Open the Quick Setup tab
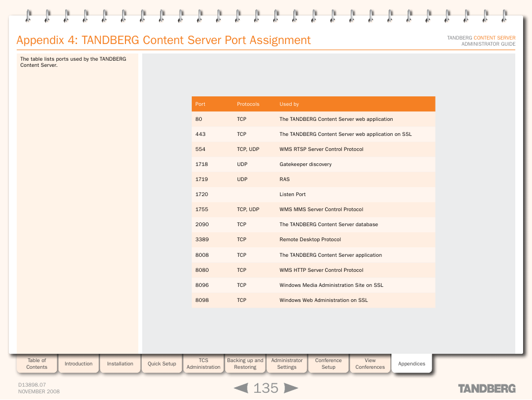Screen dimensions: 532x400 click(162, 363)
